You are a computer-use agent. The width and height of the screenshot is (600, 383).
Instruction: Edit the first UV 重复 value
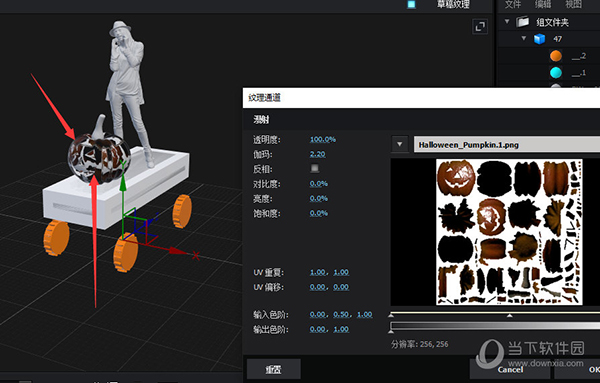[318, 272]
